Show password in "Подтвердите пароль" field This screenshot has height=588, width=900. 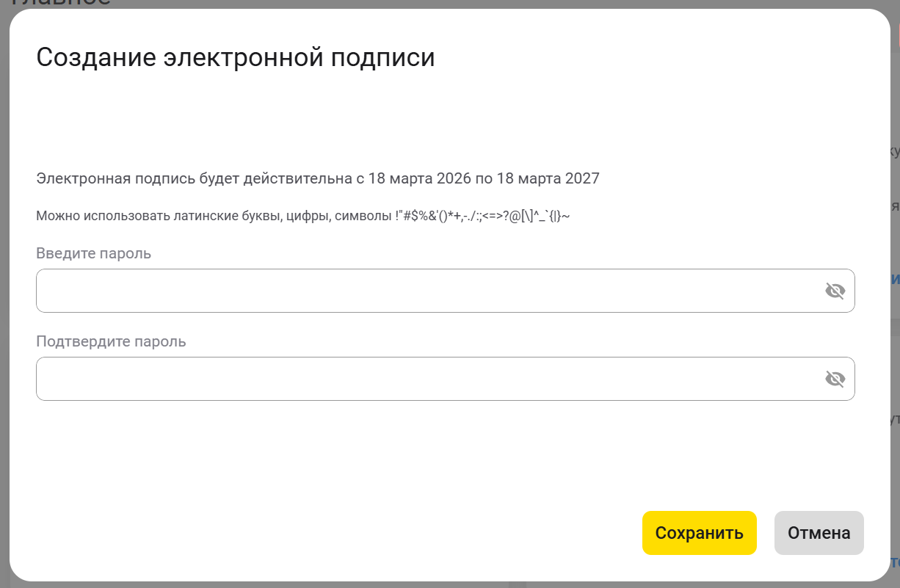coord(835,379)
